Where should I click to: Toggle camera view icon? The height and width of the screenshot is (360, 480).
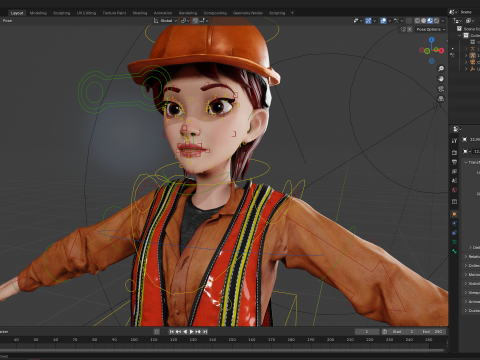(x=441, y=89)
